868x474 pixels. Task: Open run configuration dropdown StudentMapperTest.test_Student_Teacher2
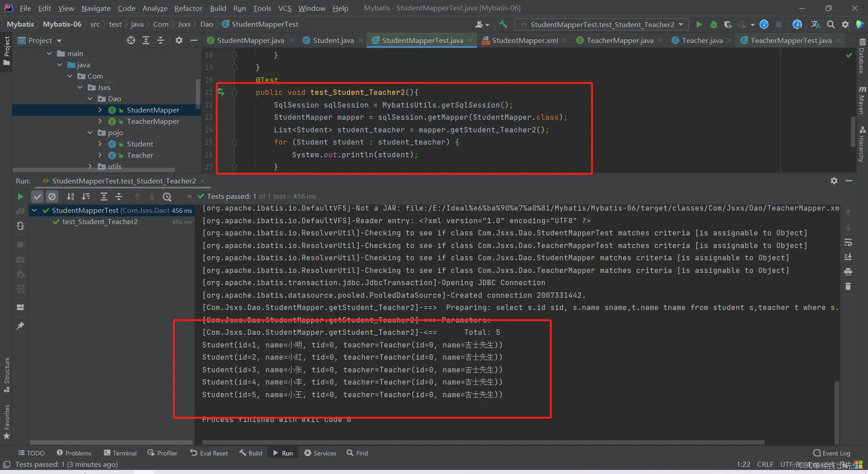point(602,24)
